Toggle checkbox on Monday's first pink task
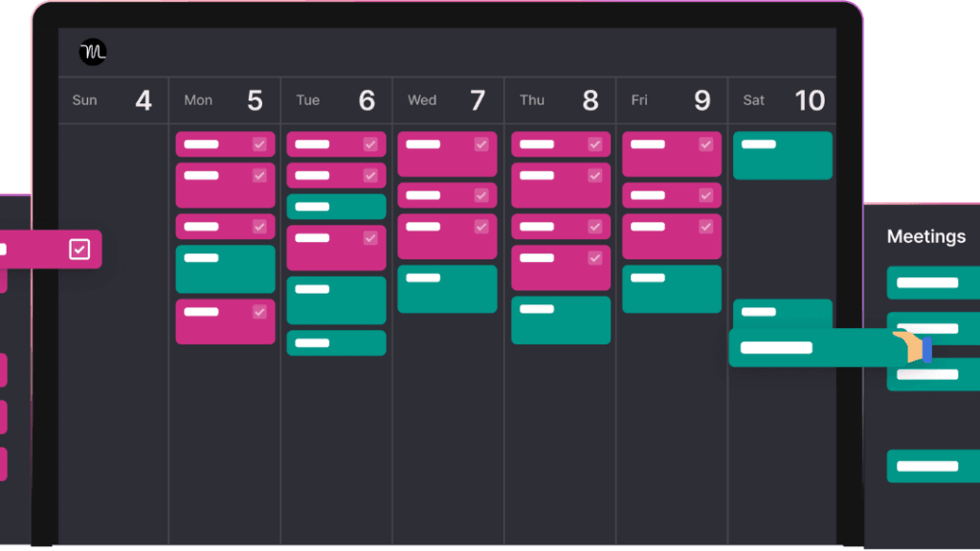The image size is (980, 551). click(x=259, y=144)
